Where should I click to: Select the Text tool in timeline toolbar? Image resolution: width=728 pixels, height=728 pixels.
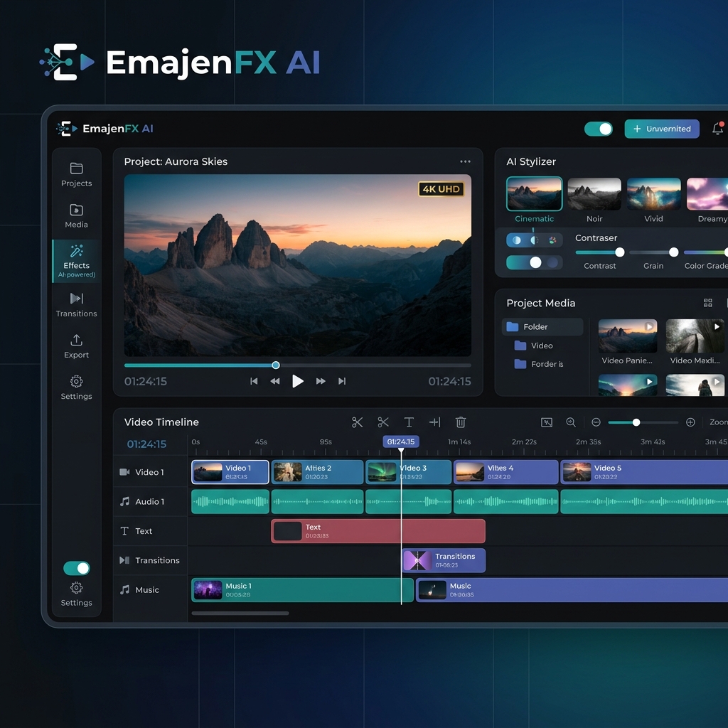point(409,422)
